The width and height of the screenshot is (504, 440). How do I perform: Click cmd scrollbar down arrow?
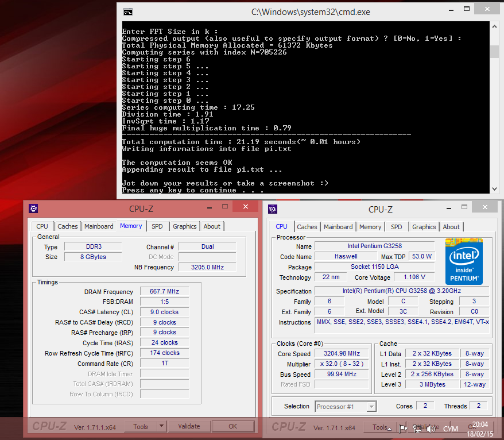(x=494, y=189)
